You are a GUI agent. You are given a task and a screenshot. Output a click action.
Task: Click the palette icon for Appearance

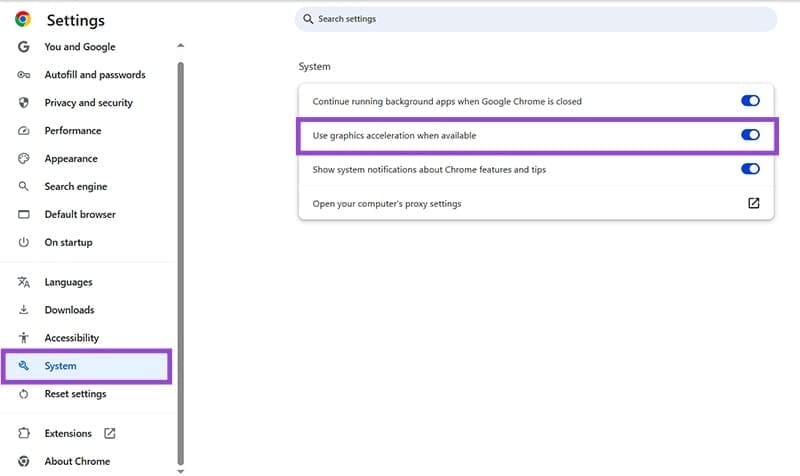tap(23, 159)
